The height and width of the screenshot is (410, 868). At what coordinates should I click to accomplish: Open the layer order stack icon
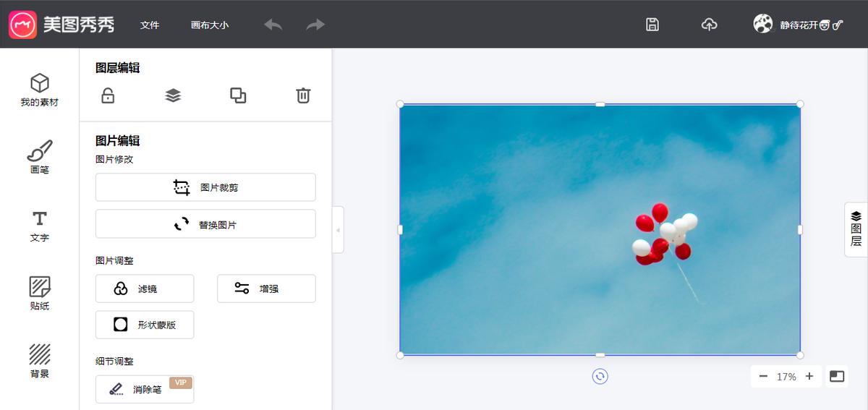coord(173,95)
